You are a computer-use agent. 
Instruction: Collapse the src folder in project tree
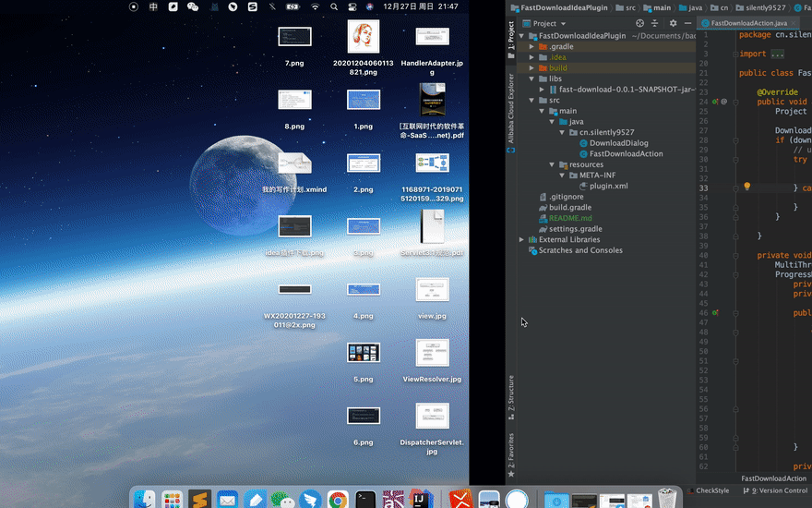click(x=532, y=100)
